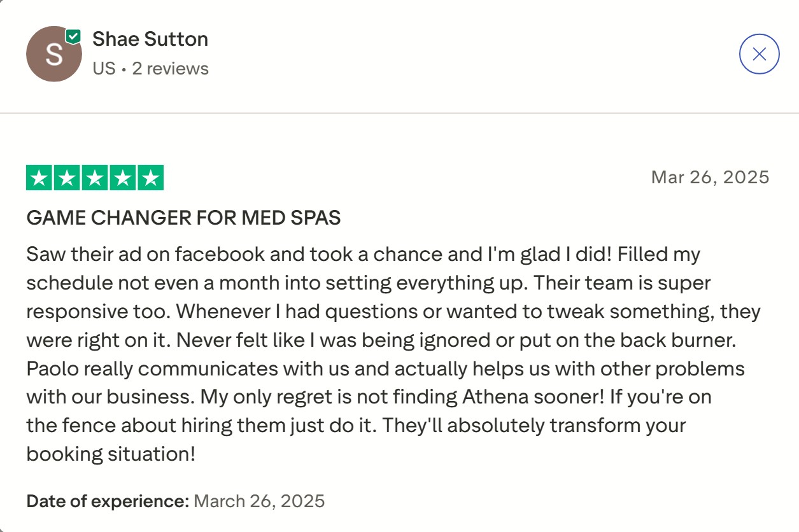Viewport: 799px width, 532px height.
Task: Select the fourth green rating star
Action: [x=122, y=178]
